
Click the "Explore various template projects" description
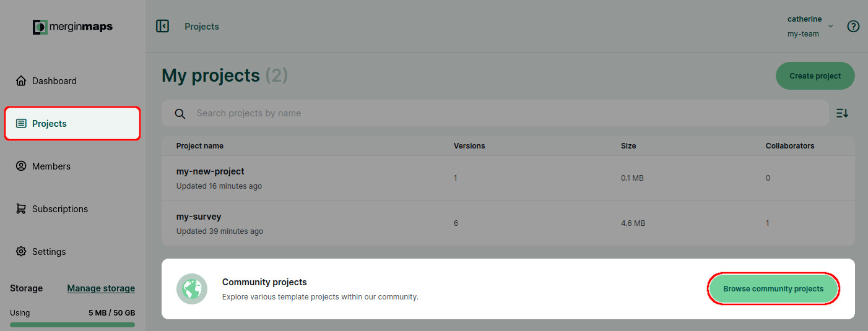[x=320, y=297]
